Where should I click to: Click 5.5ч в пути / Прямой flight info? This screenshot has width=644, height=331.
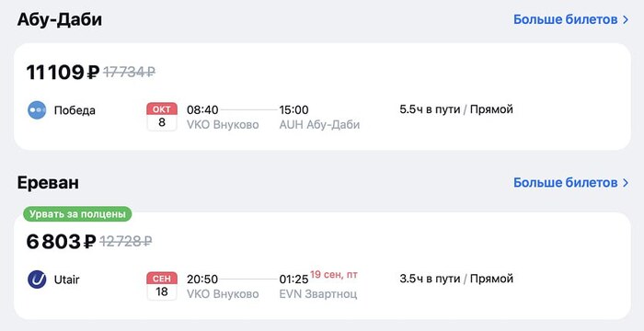(x=456, y=109)
